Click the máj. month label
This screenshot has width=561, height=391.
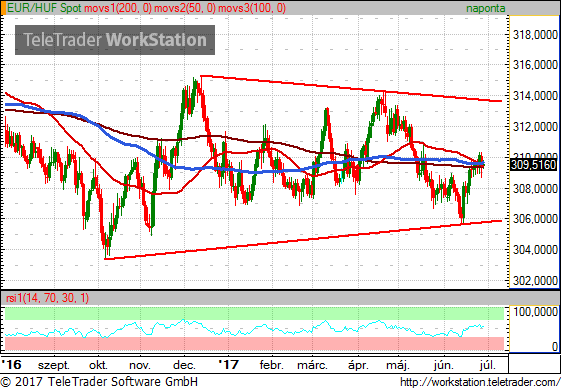398,365
